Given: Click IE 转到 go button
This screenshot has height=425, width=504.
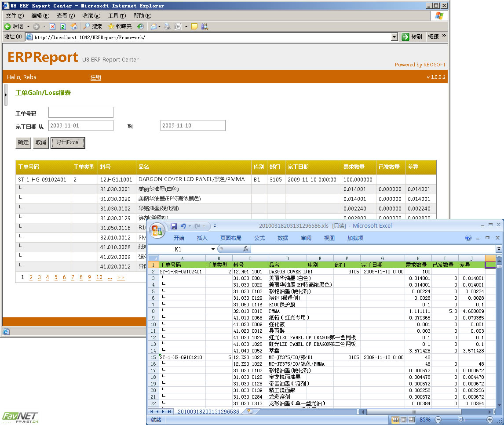Looking at the screenshot, I should (412, 37).
